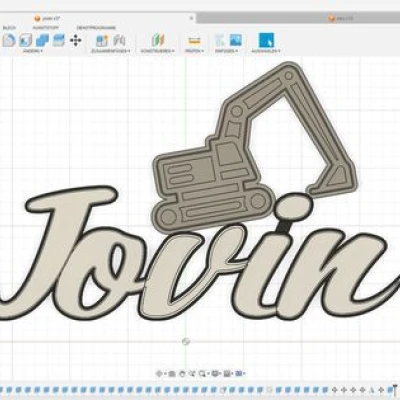This screenshot has height=400, width=400.
Task: Click the Pan hand icon in the navigation bar
Action: (x=182, y=374)
